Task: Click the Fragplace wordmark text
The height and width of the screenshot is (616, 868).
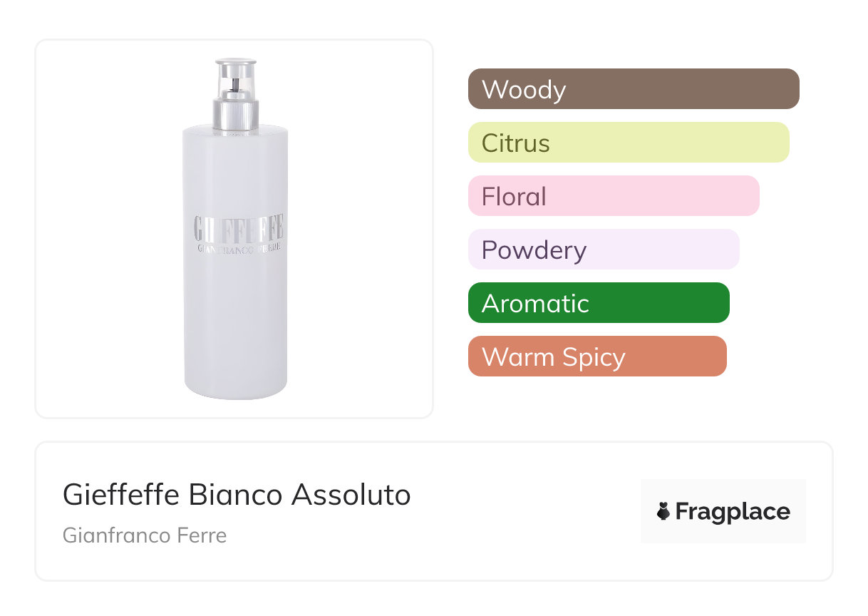Action: (x=733, y=512)
